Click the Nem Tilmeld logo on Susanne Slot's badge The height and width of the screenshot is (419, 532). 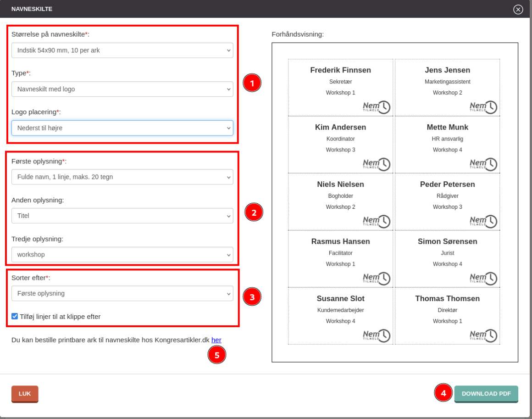[x=376, y=335]
